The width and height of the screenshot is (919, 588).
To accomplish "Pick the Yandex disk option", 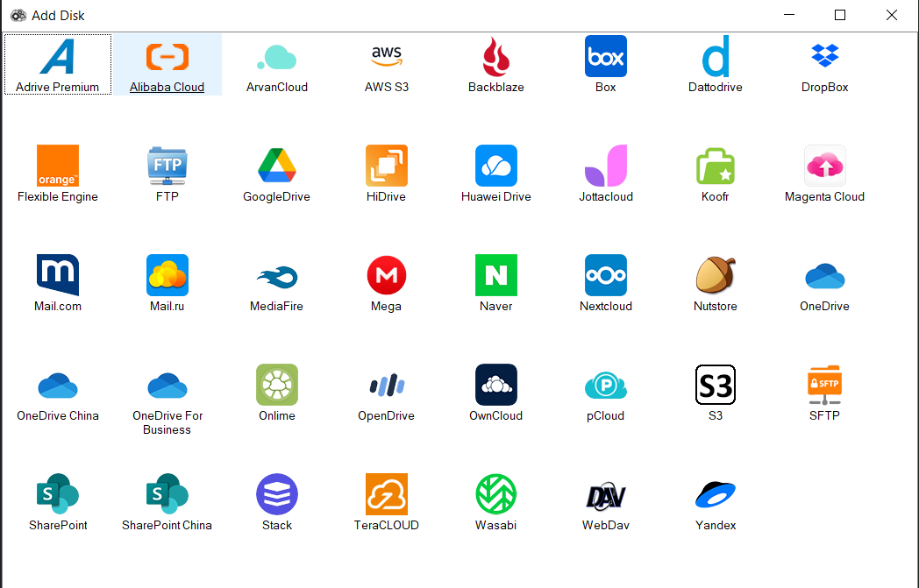I will point(715,501).
